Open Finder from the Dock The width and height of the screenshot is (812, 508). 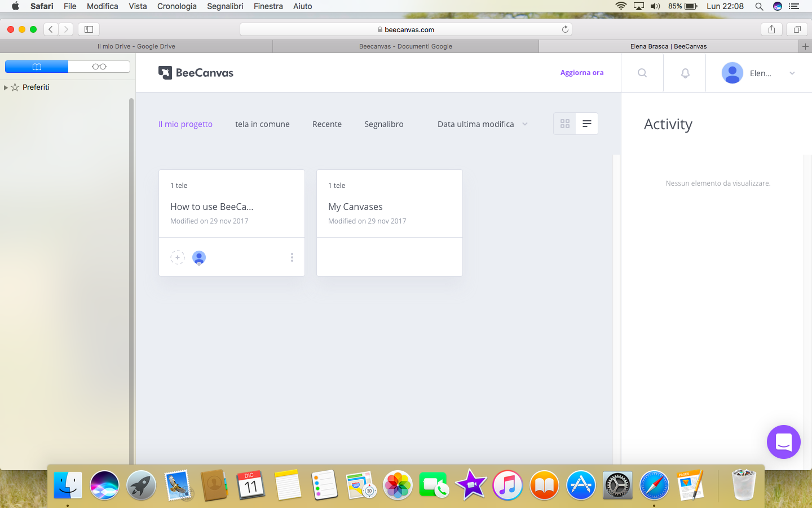click(68, 485)
